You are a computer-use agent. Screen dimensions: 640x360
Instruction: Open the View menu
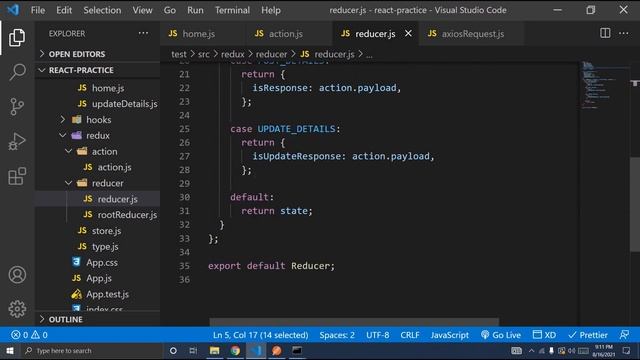(x=142, y=10)
